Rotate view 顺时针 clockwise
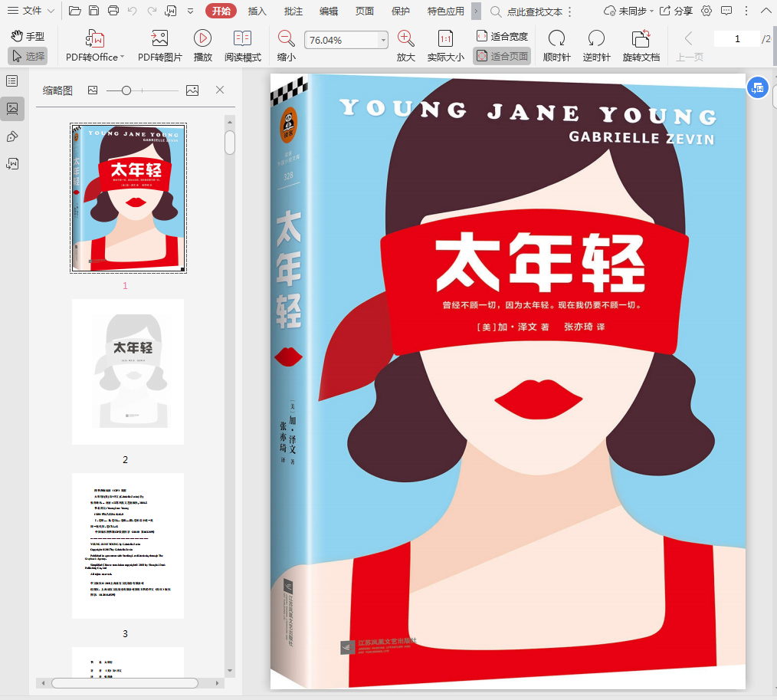The width and height of the screenshot is (777, 700). pos(556,45)
